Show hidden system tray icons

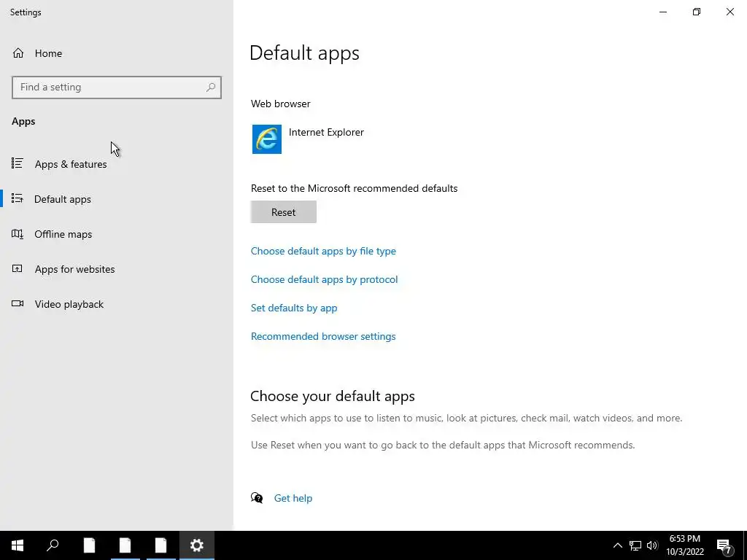coord(617,545)
